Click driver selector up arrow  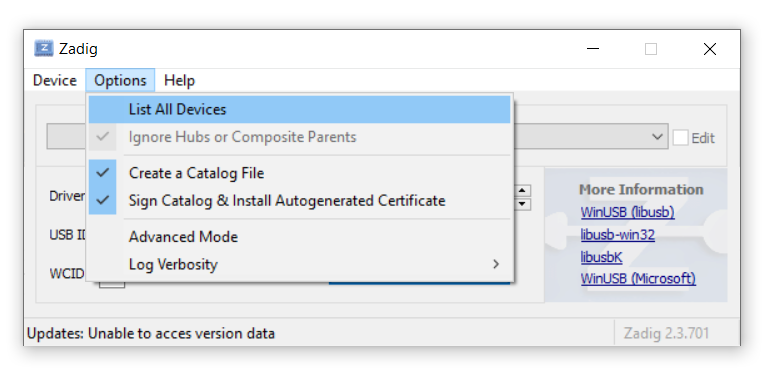click(x=522, y=191)
